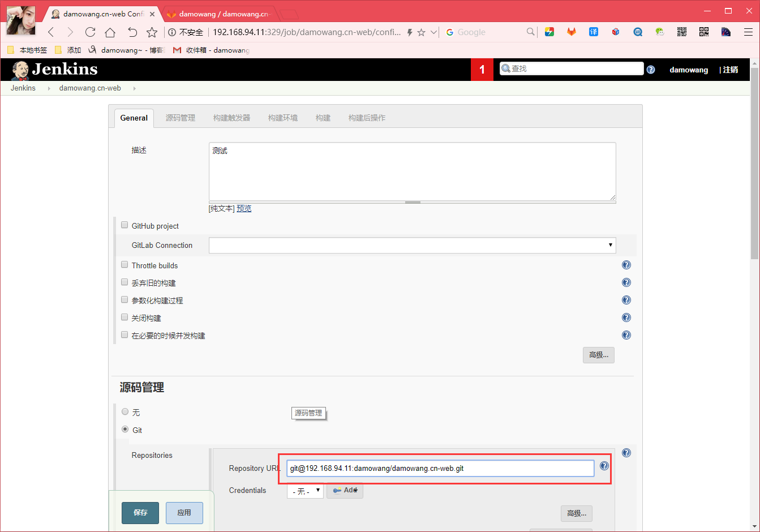Open the Credentials dropdown

click(x=305, y=491)
